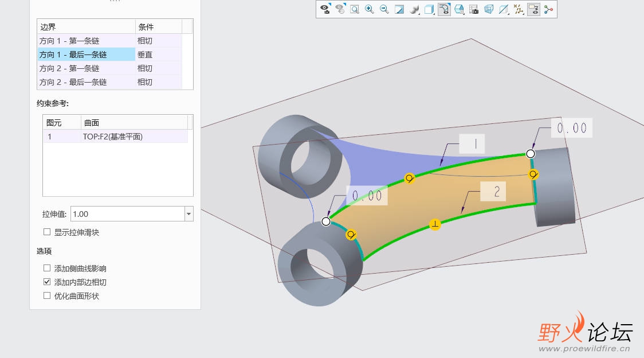Screen dimensions: 644x358
Task: Uncheck 添加内部边相切 checkbox
Action: tap(47, 282)
